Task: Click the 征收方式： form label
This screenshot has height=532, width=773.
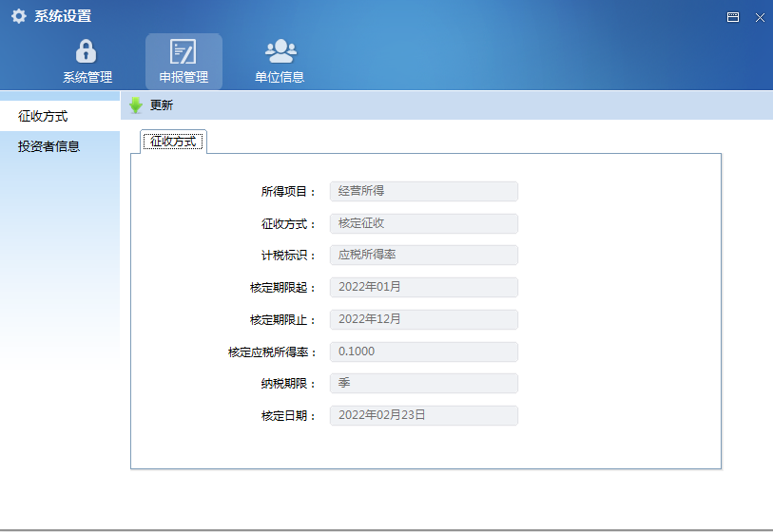Action: [288, 224]
